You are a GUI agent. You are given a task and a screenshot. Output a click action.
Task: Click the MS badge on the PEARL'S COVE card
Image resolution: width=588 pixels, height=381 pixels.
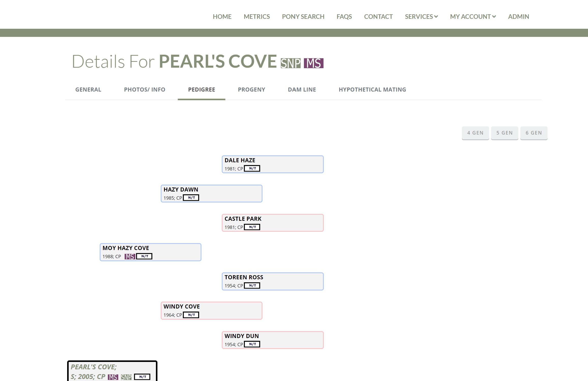pos(113,377)
